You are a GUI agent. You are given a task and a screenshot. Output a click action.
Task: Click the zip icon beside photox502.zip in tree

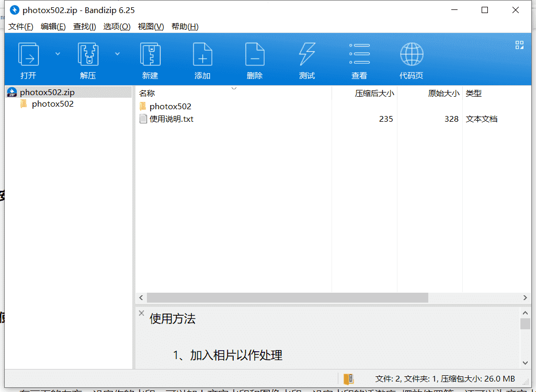[x=12, y=93]
